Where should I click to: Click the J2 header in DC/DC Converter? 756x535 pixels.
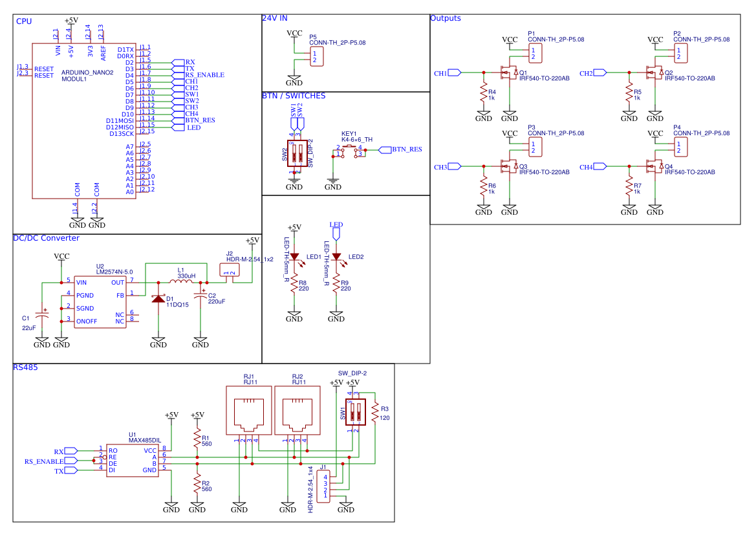click(x=230, y=270)
